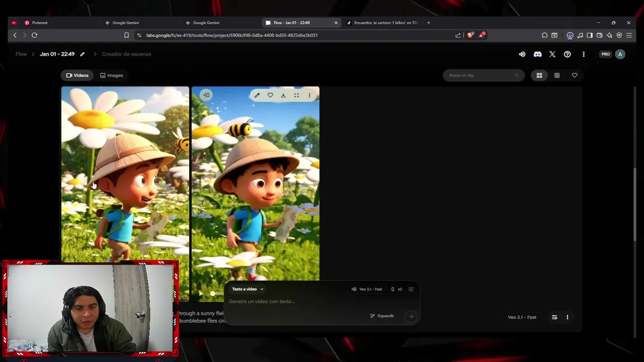This screenshot has height=362, width=644.
Task: Click the video progress slider handle
Action: point(213,294)
